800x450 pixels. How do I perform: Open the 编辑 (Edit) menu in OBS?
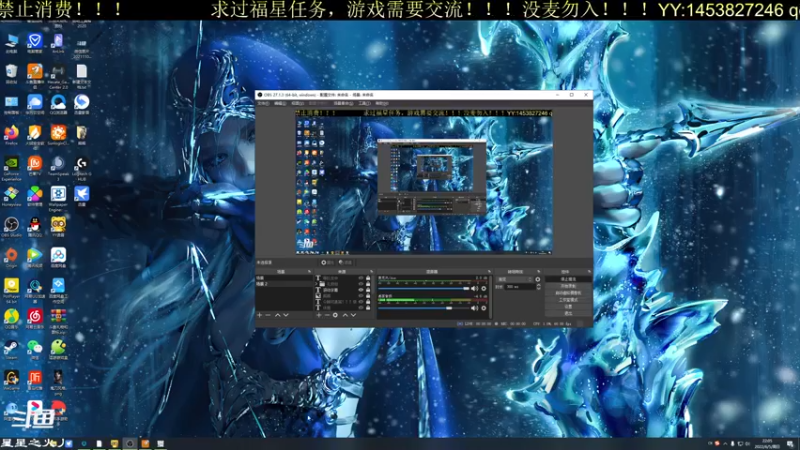pyautogui.click(x=280, y=103)
